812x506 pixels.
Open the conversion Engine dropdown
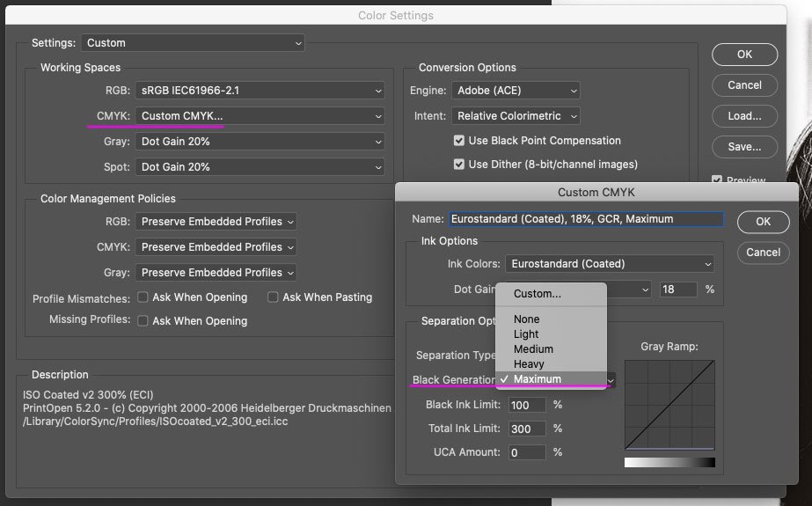[517, 91]
